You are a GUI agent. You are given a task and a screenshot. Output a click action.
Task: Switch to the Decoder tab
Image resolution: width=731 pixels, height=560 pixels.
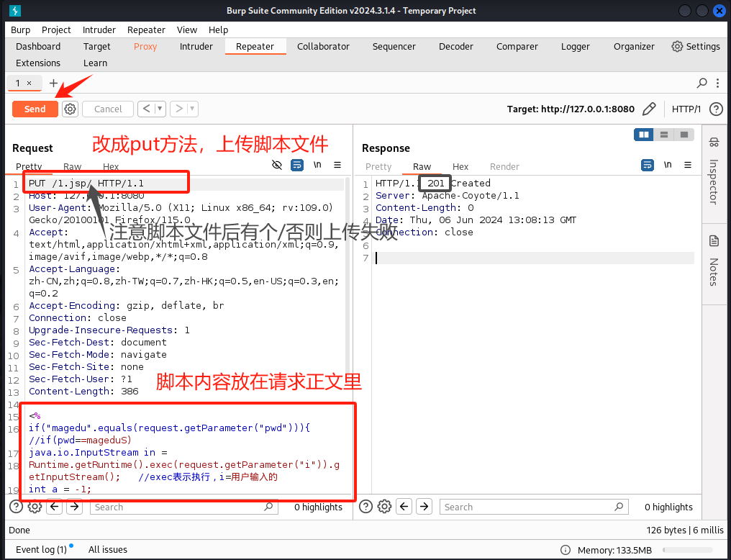pos(456,46)
